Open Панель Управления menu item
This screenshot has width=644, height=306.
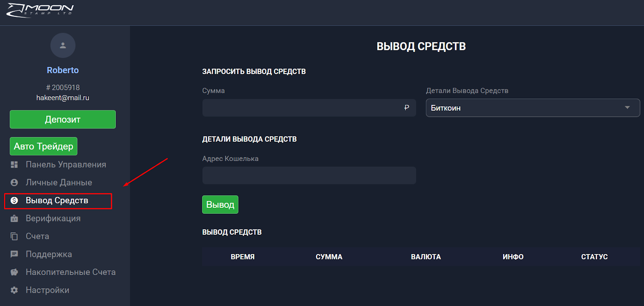click(66, 165)
